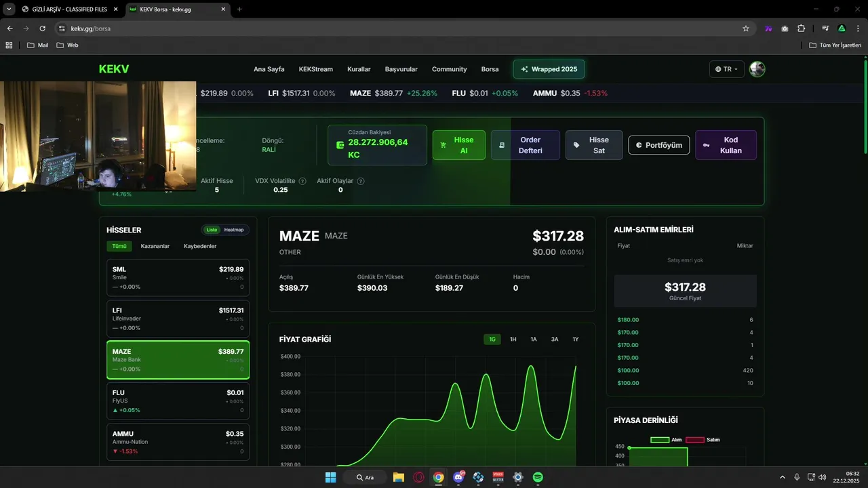Open the Chrome apps grid icon
This screenshot has height=488, width=868.
(9, 45)
